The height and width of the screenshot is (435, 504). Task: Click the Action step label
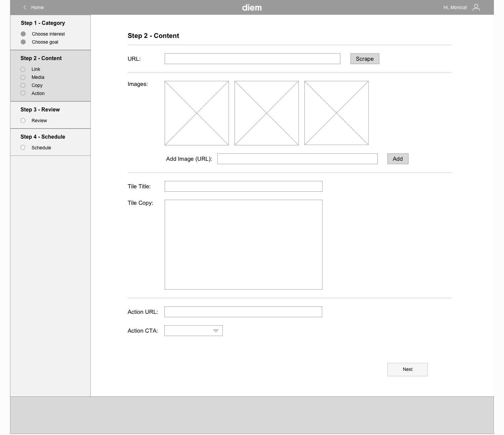click(38, 93)
